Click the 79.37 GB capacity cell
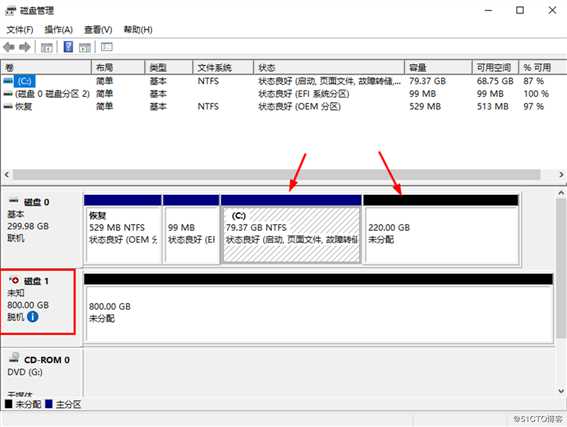The height and width of the screenshot is (427, 567). click(x=427, y=81)
